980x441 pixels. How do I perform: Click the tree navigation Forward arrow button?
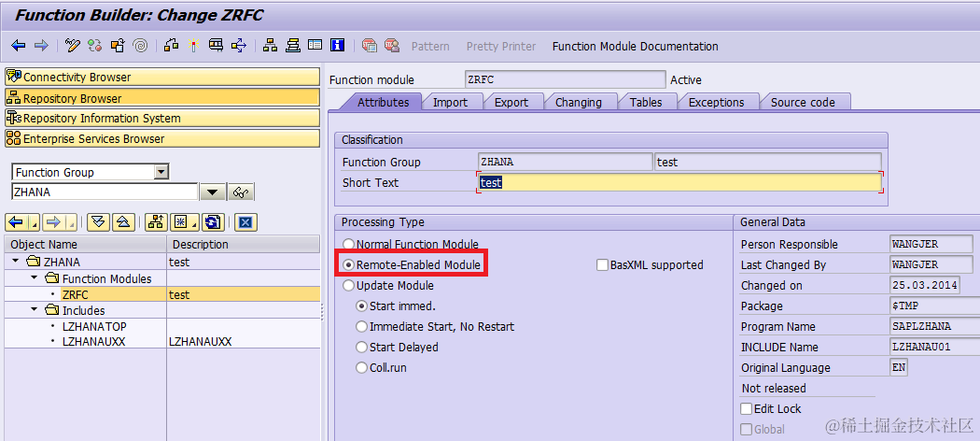54,222
